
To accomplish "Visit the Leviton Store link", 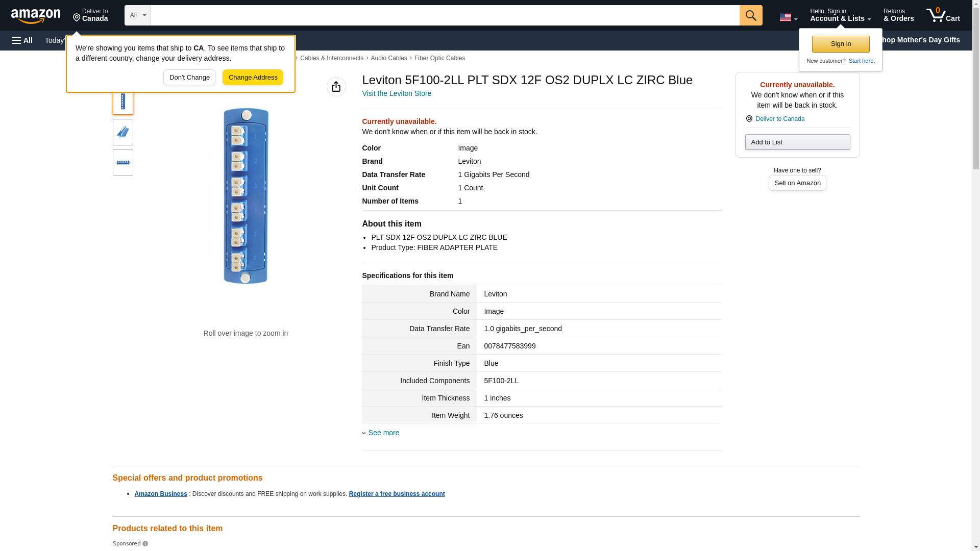I will tap(397, 93).
